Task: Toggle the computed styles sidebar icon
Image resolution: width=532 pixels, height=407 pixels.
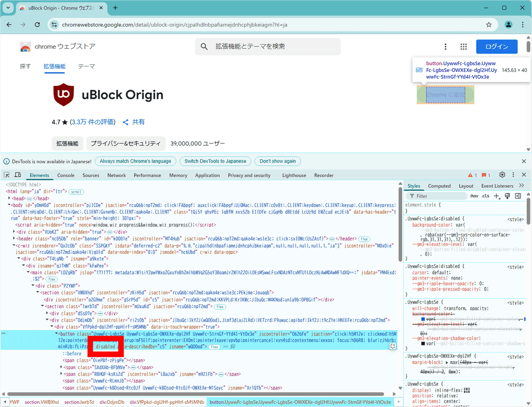Action: (518, 196)
